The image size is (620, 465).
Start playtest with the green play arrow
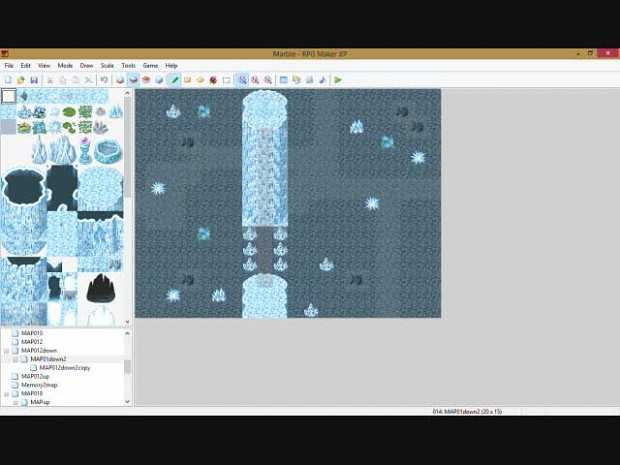tap(338, 80)
